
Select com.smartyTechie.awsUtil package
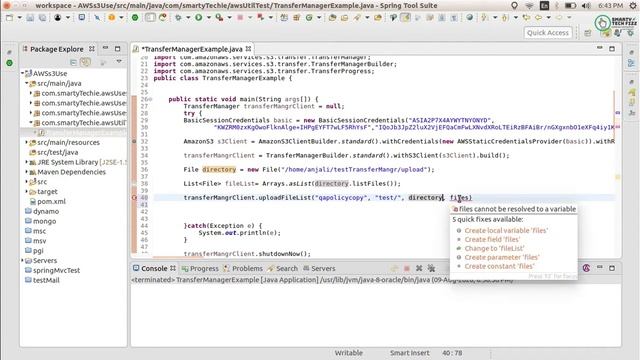tap(84, 122)
